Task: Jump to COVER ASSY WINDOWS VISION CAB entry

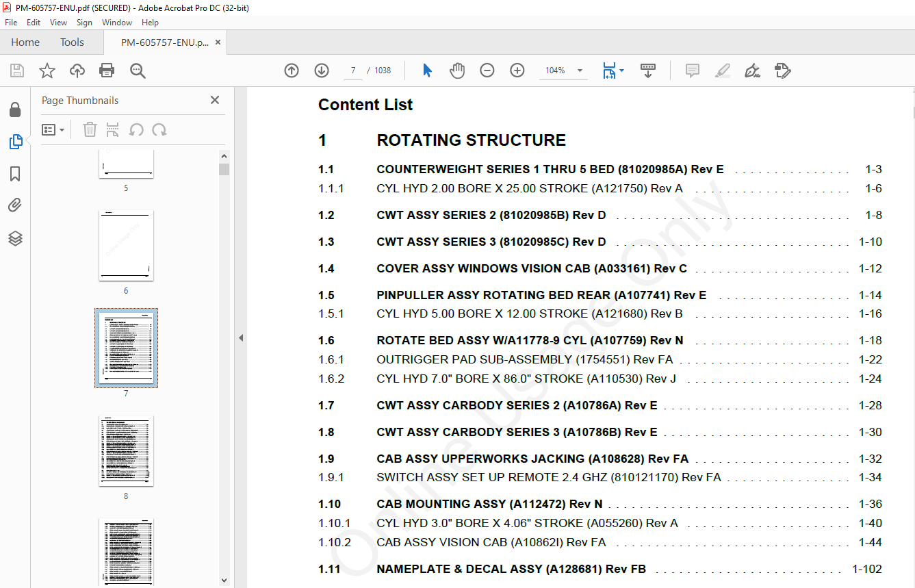Action: [600, 268]
